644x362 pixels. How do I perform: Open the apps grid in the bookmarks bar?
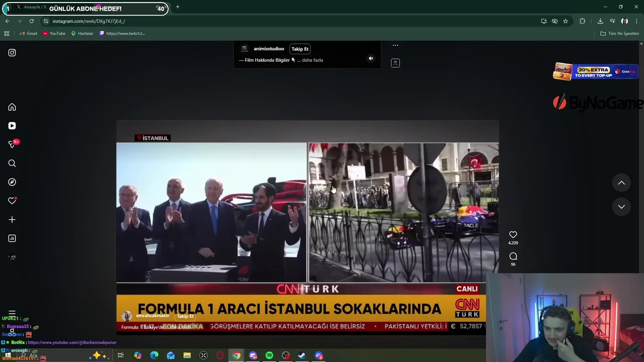(7, 34)
